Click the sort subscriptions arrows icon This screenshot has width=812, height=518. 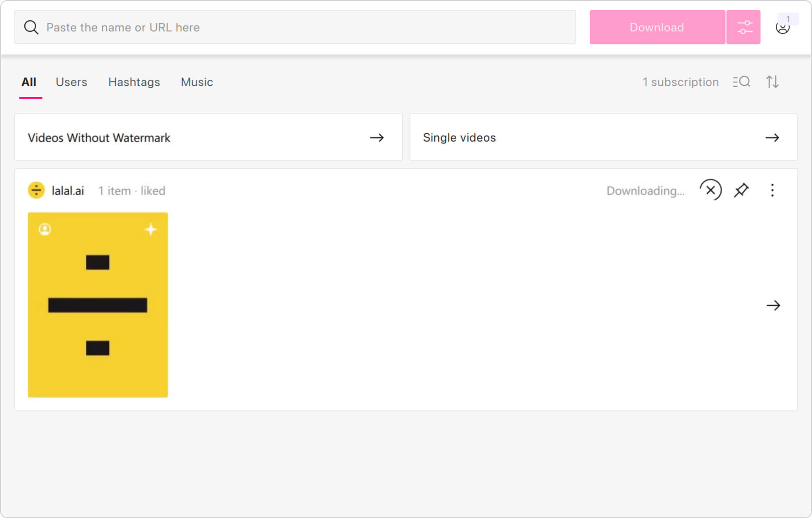(x=772, y=82)
